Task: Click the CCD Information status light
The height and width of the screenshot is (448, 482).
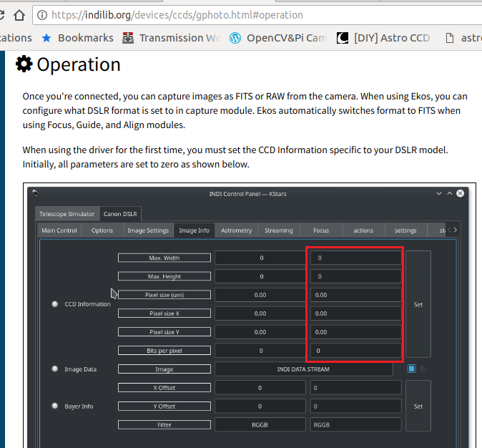Action: coord(55,304)
